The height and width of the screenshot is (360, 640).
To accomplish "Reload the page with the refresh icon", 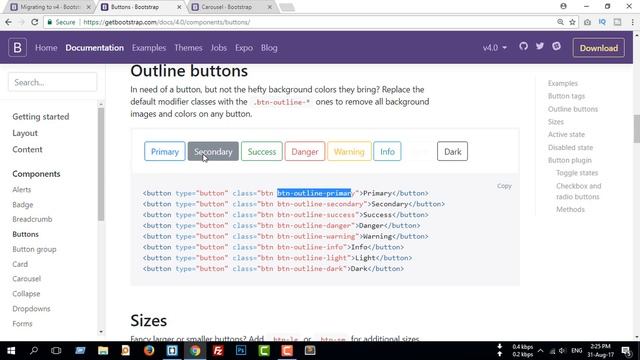I will tap(35, 22).
